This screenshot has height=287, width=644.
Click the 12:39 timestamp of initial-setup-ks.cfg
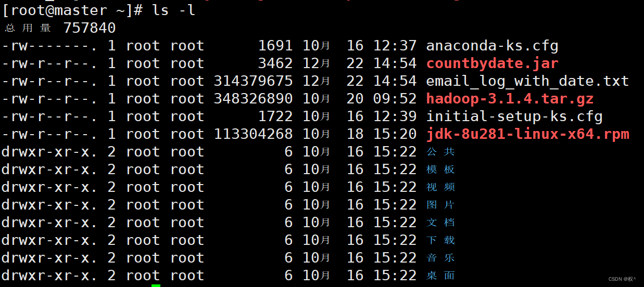point(395,117)
